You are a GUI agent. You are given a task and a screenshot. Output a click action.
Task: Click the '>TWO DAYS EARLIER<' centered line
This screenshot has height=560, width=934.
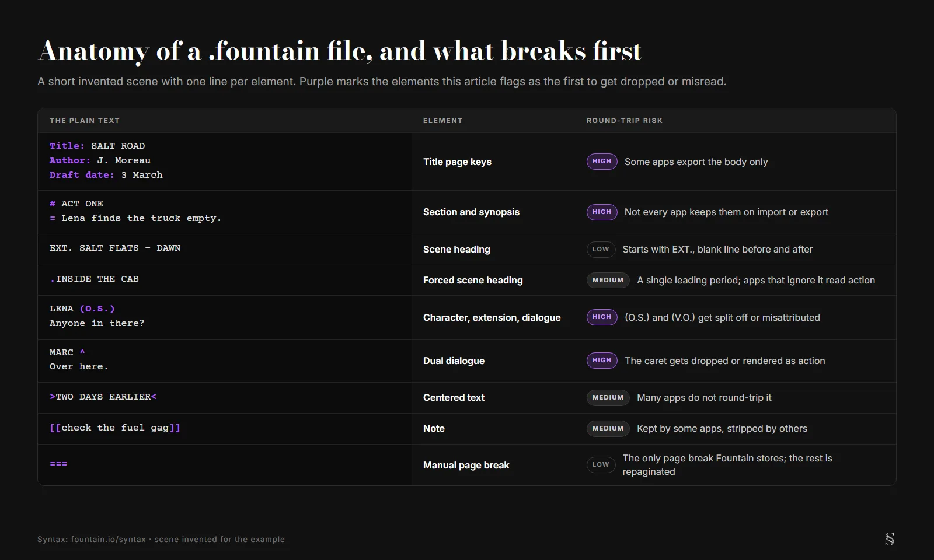[x=103, y=397]
